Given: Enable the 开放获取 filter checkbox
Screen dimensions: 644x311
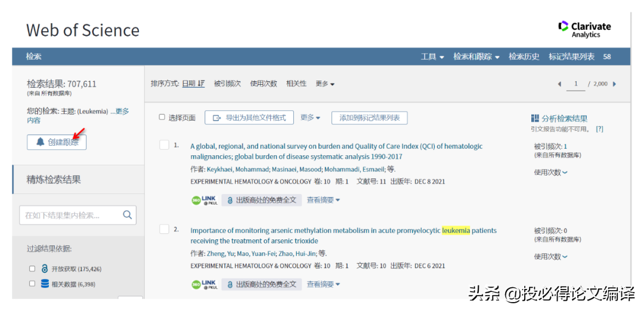Looking at the screenshot, I should 32,269.
